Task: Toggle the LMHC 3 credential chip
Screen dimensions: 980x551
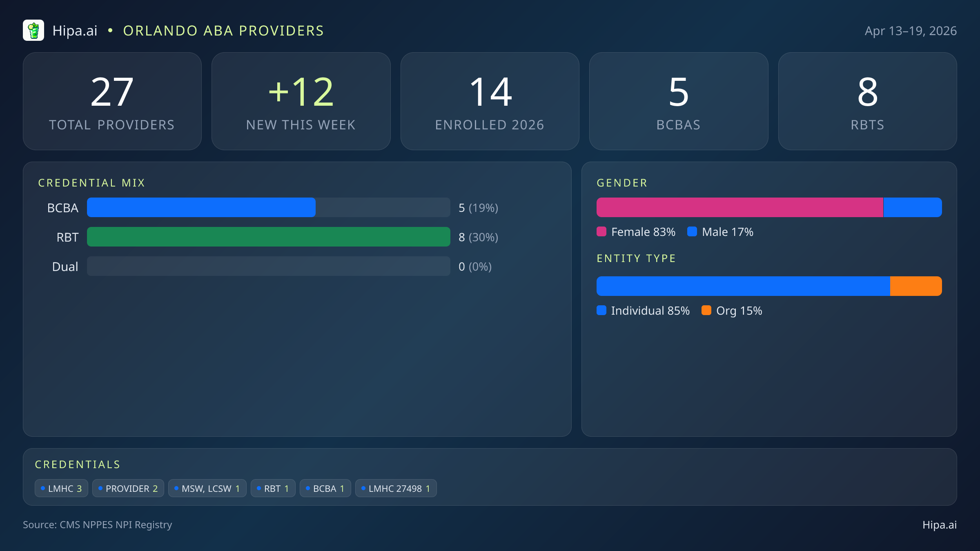Action: (61, 488)
